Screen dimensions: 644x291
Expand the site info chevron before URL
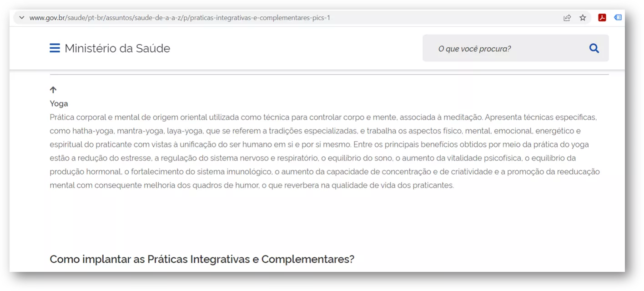click(21, 18)
